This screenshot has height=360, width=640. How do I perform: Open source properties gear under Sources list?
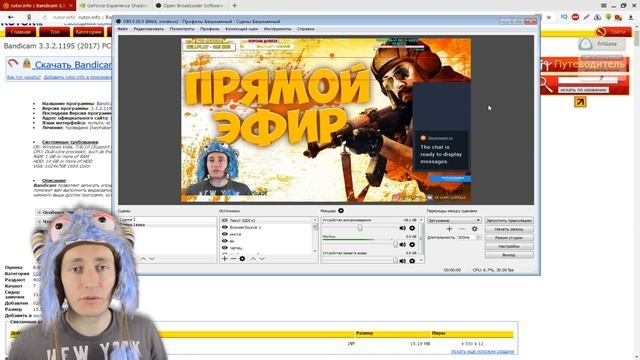tap(242, 259)
